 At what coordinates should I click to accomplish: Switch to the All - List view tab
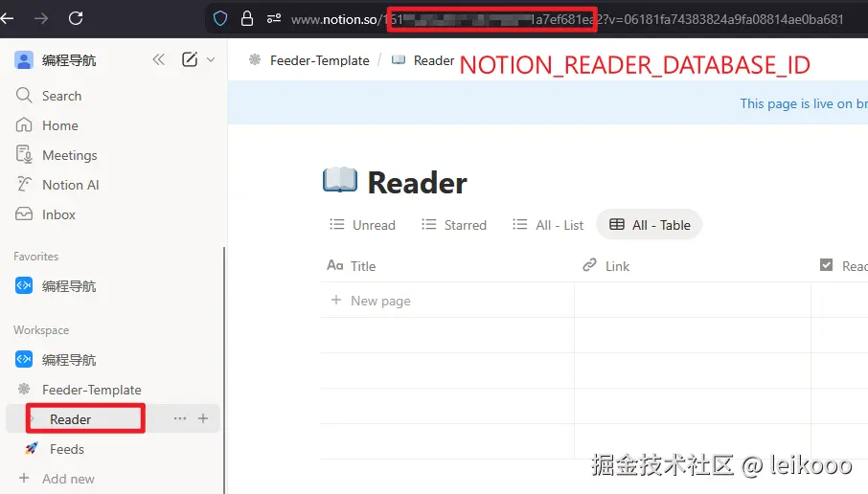(x=548, y=225)
